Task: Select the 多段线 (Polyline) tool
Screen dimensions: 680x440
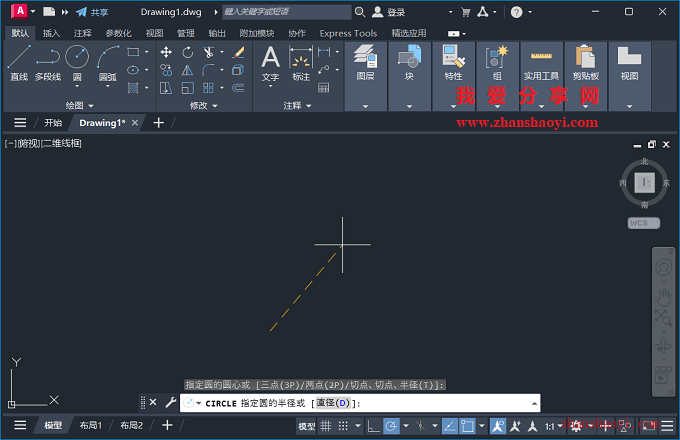Action: pyautogui.click(x=48, y=63)
